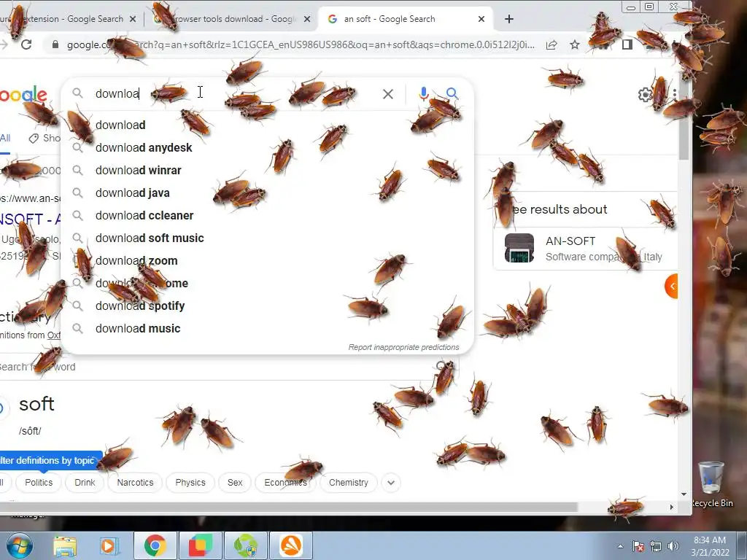747x560 pixels.
Task: Open Action Center flag icon
Action: tap(638, 546)
